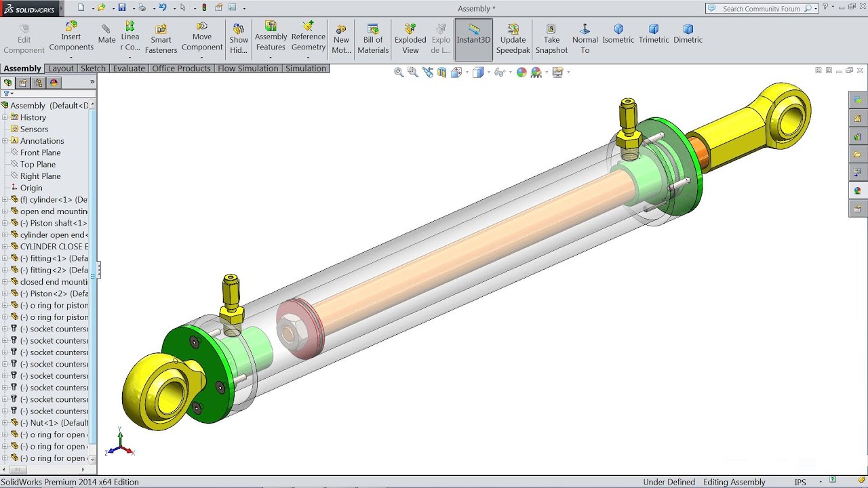868x488 pixels.
Task: Click the Insert Components tool
Action: coord(71,37)
